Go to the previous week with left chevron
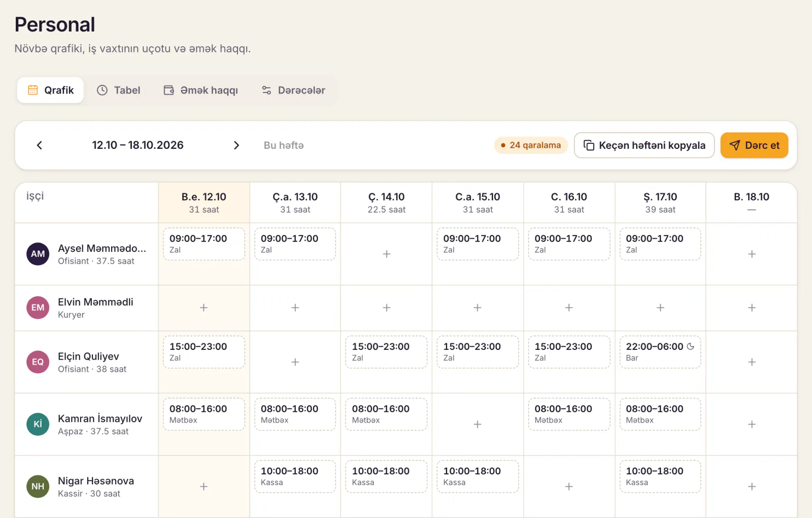 39,145
